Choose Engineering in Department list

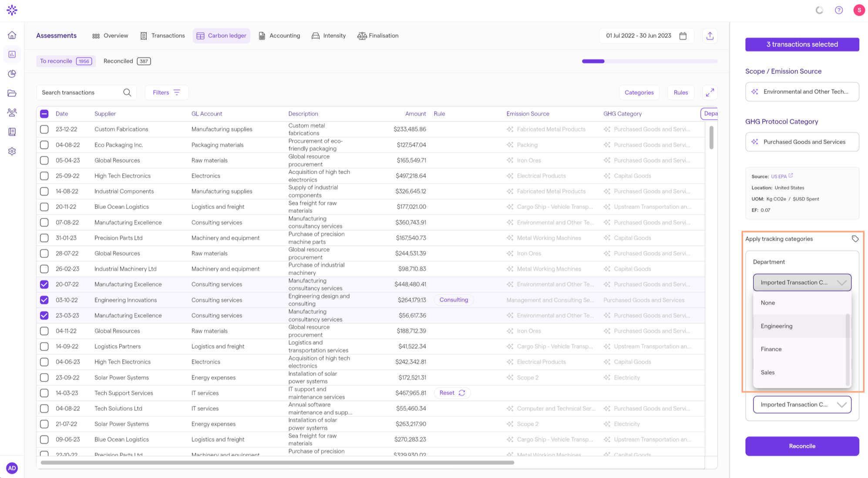pyautogui.click(x=800, y=326)
